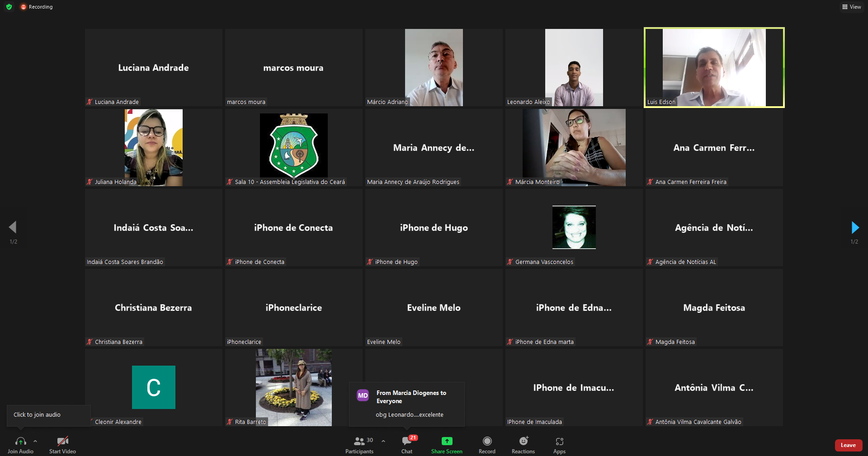This screenshot has height=456, width=868.
Task: Open the View layout menu
Action: tap(851, 7)
